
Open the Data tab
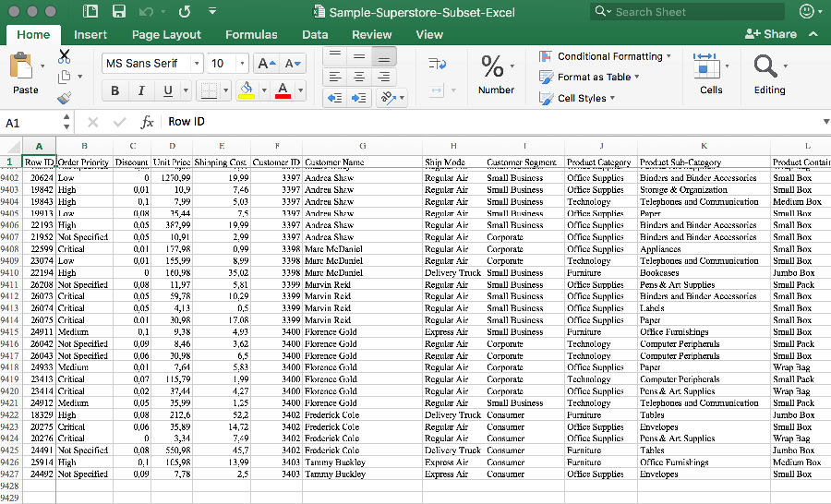tap(315, 34)
